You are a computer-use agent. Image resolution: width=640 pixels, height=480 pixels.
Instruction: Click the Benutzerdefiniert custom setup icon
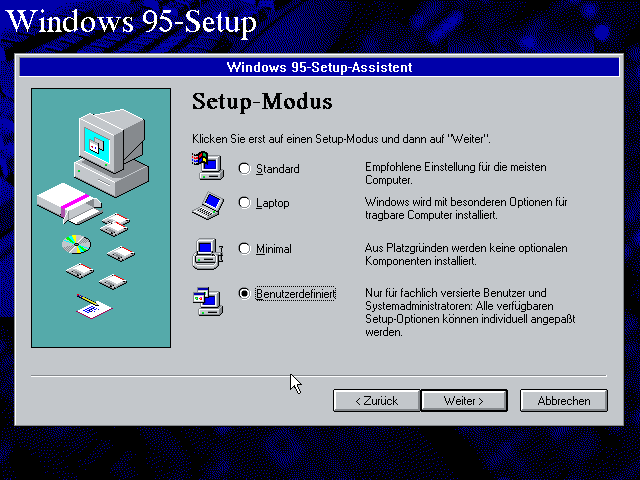(x=208, y=301)
